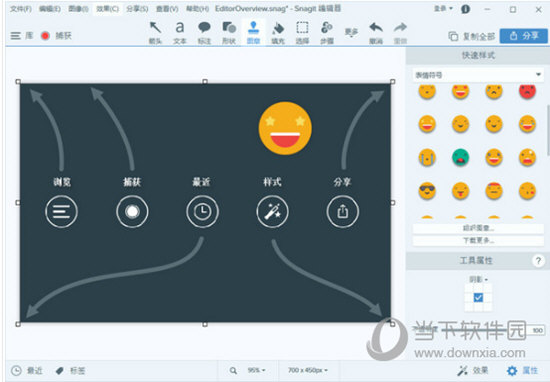Click the opacity value field showing 100

pos(537,330)
